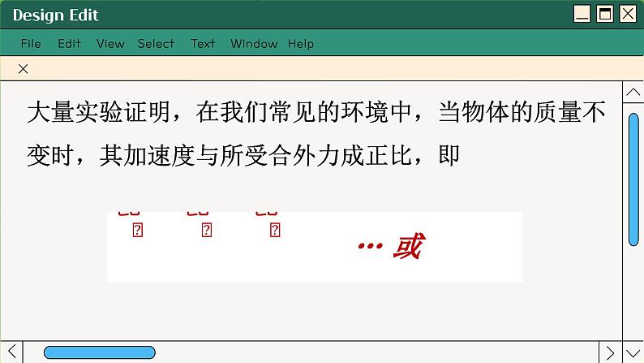The height and width of the screenshot is (363, 644).
Task: Click the text line starting with 大量实验证明
Action: click(316, 112)
